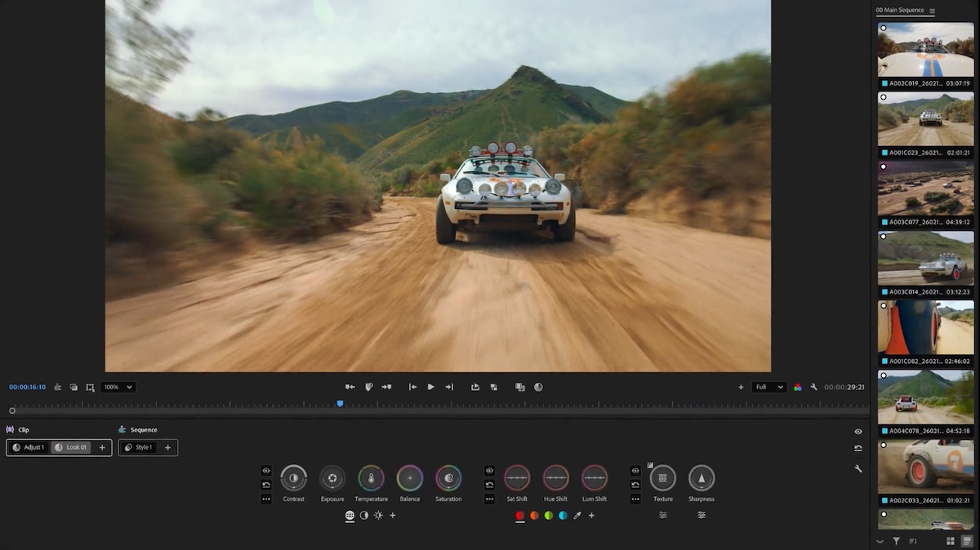
Task: Open the zoom level 100% dropdown
Action: point(118,387)
